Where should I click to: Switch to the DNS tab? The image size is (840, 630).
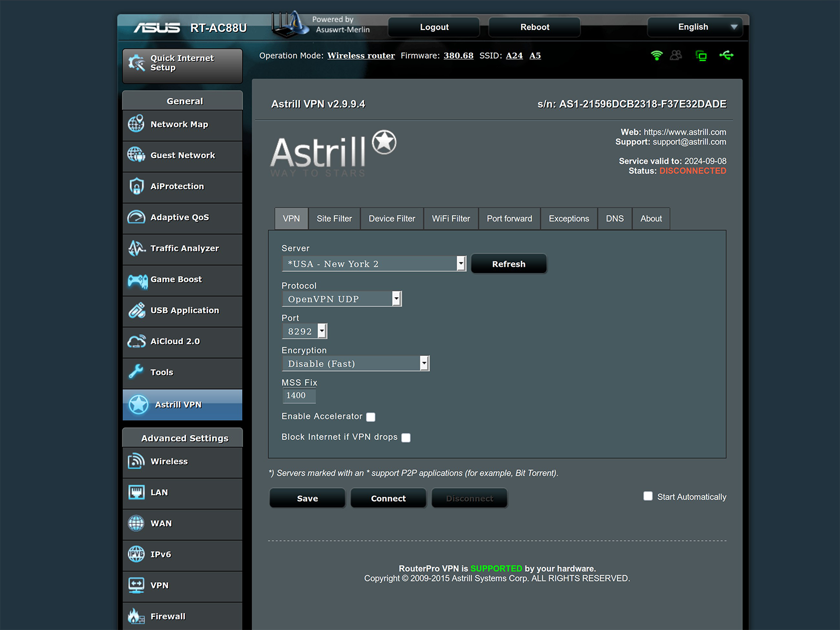615,218
